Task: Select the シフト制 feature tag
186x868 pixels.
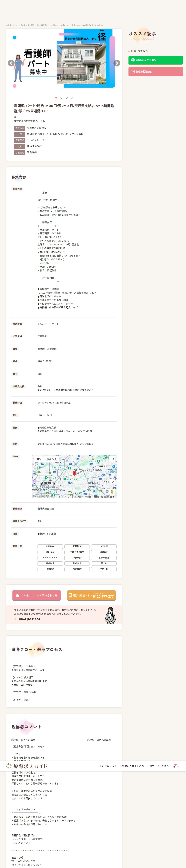Action: pyautogui.click(x=104, y=546)
